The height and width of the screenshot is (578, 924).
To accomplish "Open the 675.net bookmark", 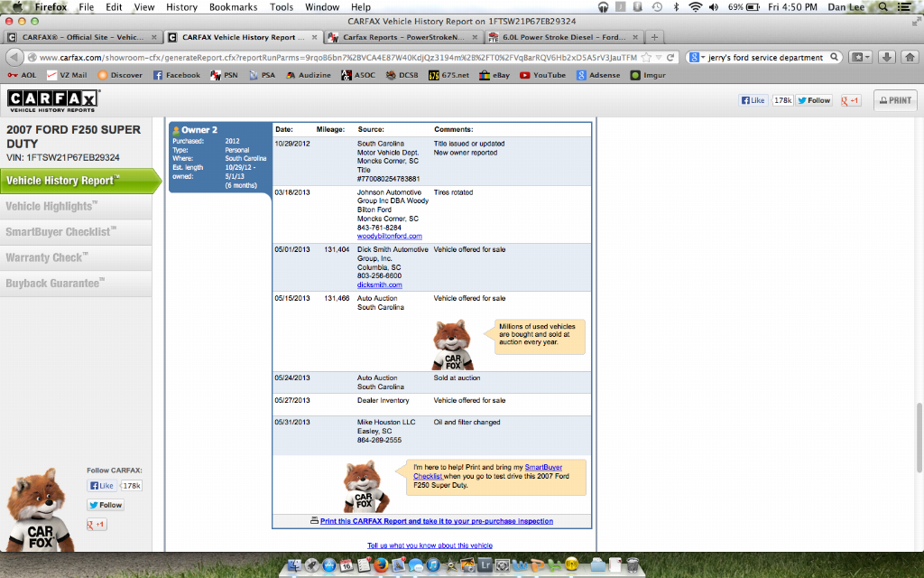I will (x=449, y=75).
